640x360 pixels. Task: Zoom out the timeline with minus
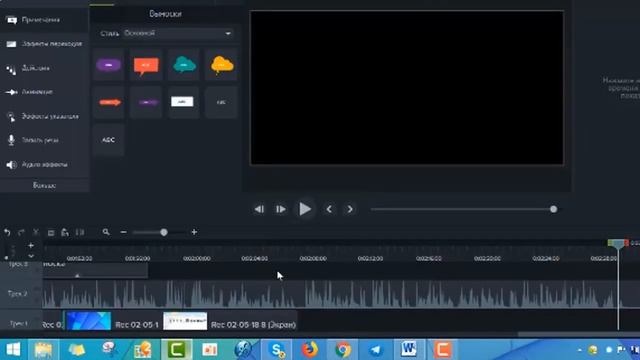click(124, 232)
